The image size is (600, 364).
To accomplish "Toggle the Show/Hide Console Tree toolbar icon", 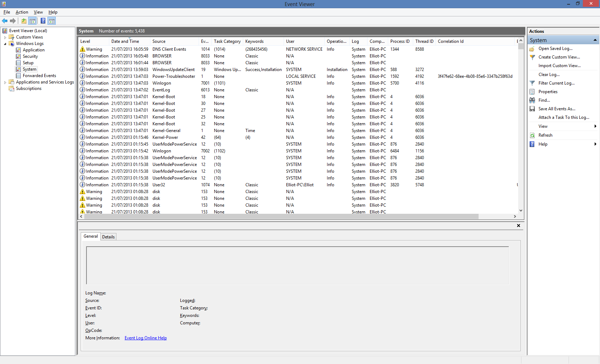I will [32, 21].
